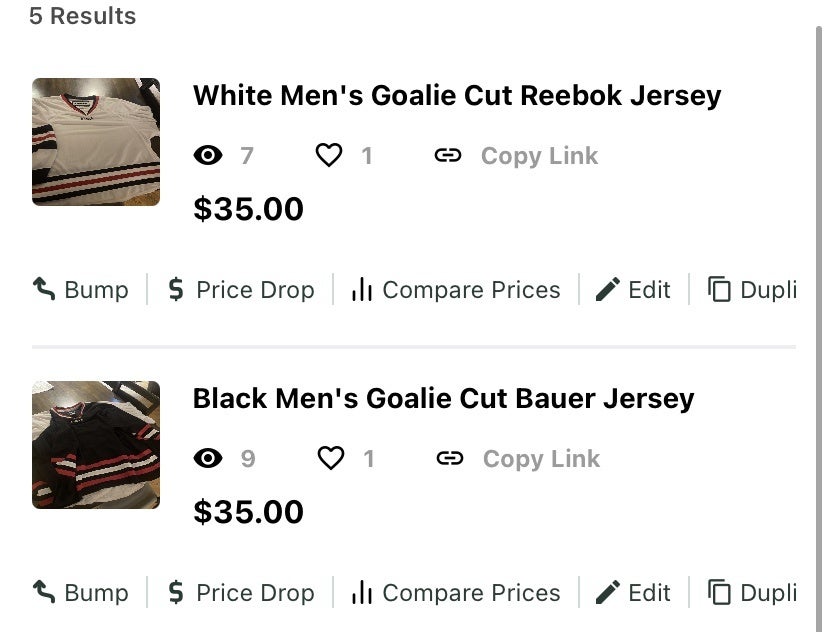The width and height of the screenshot is (828, 632).
Task: Click the pencil Edit icon on Black Jersey
Action: coord(608,593)
